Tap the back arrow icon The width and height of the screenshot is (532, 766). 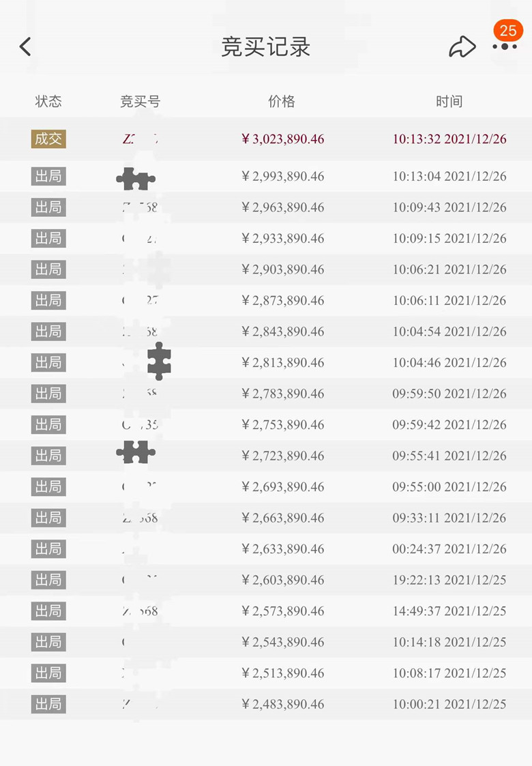pyautogui.click(x=25, y=47)
